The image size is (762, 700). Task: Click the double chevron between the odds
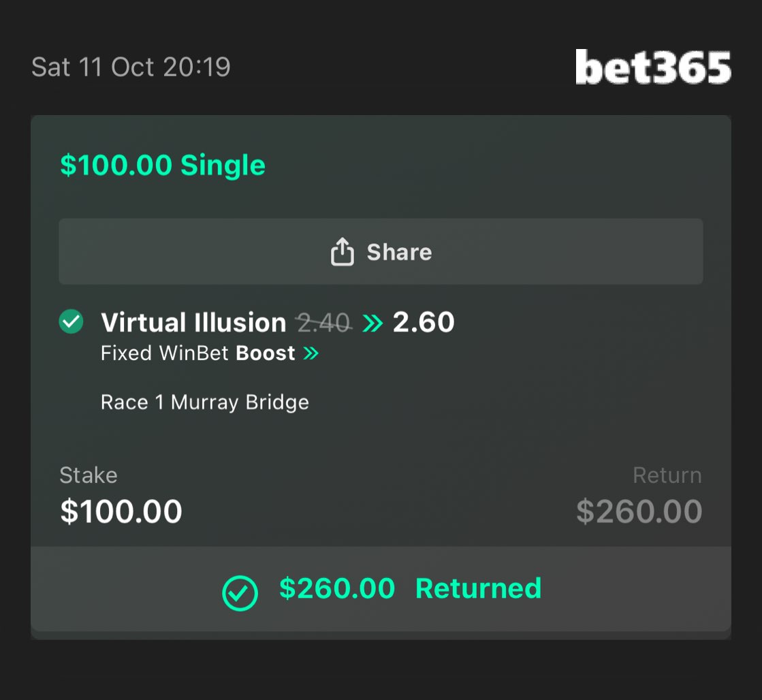tap(372, 323)
